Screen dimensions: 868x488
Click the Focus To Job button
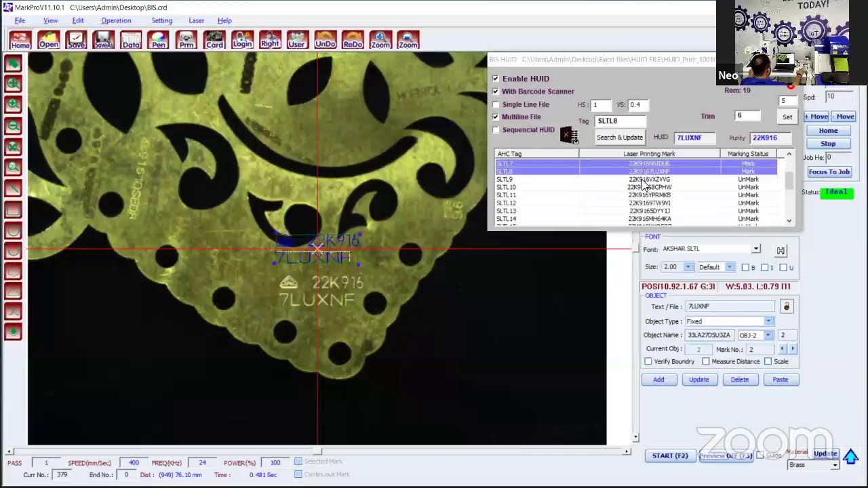pos(829,172)
